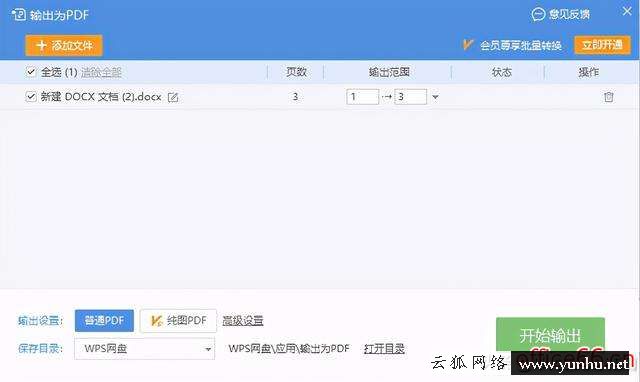Click the save path text WPS网盘\应用\输出为PDF

point(289,349)
